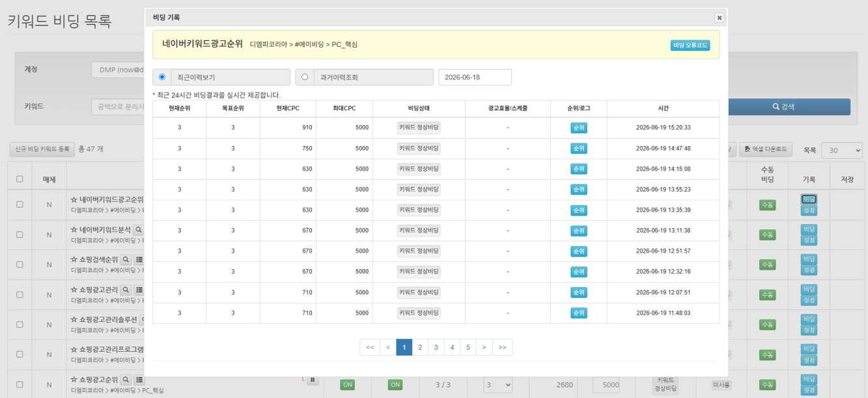Toggle second ON button in 쇼핑광고순위 row
Screen dimensions: 868x398
pyautogui.click(x=395, y=385)
